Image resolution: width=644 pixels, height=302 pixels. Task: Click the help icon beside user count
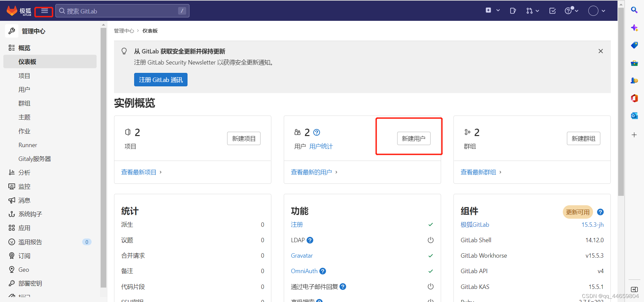317,132
